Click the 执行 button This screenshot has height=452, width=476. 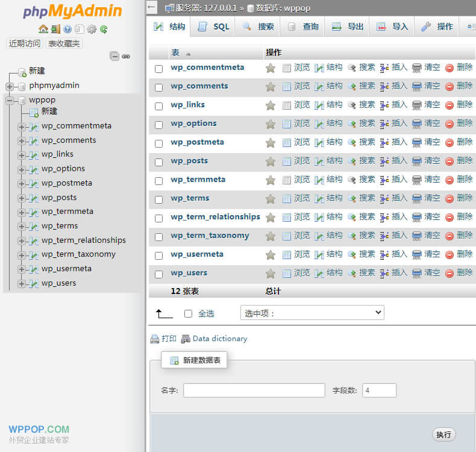pyautogui.click(x=444, y=435)
